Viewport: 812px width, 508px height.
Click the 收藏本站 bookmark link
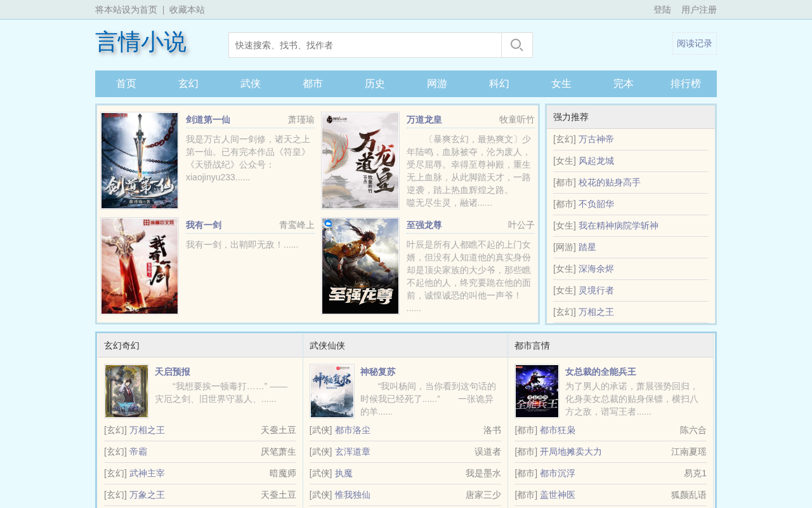[x=187, y=10]
